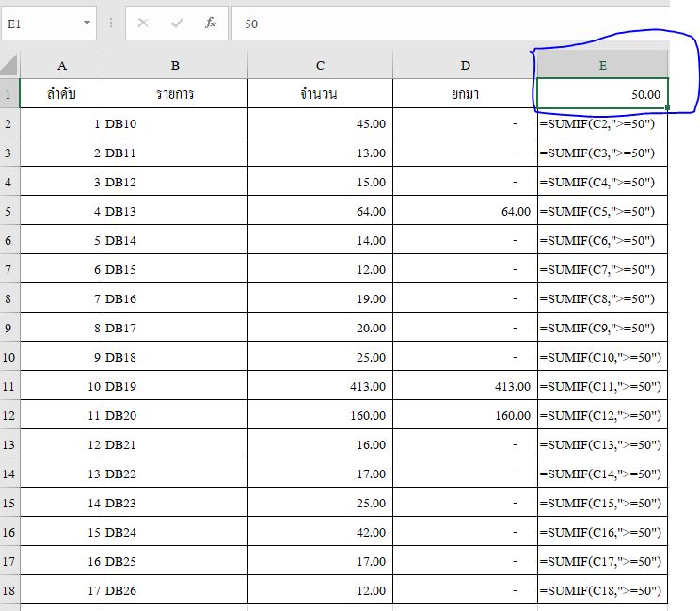Click the formula bar showing 50
Image resolution: width=700 pixels, height=611 pixels.
click(x=450, y=24)
